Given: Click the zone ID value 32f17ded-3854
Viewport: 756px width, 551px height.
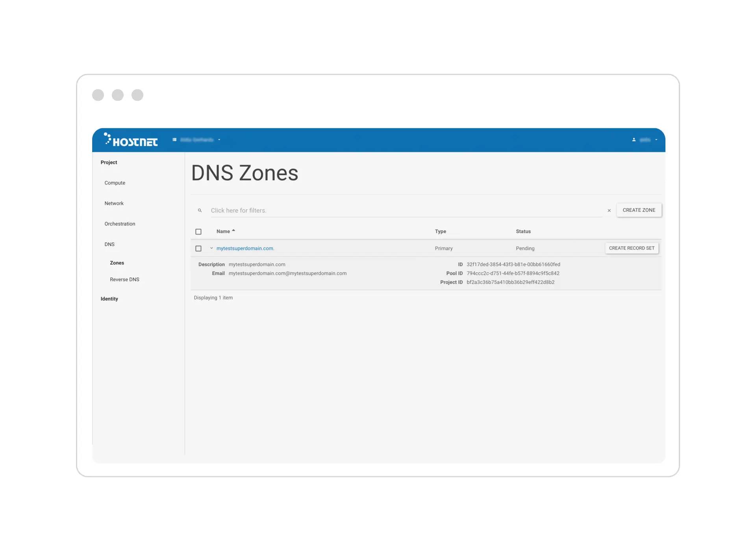Looking at the screenshot, I should 513,264.
